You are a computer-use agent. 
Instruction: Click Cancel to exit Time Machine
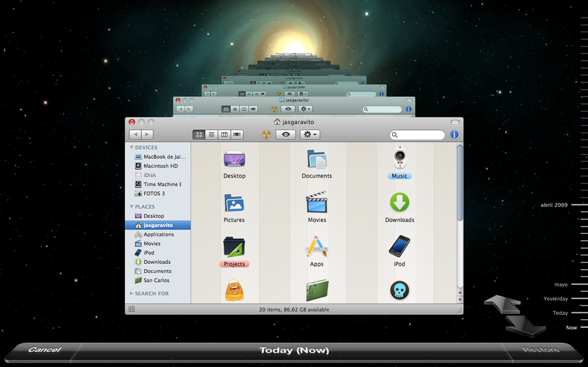click(44, 350)
